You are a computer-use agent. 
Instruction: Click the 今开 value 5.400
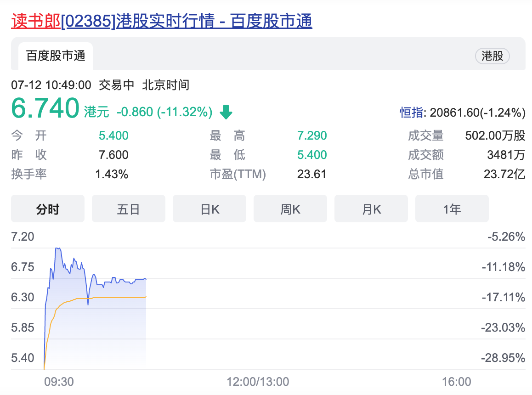click(x=113, y=136)
